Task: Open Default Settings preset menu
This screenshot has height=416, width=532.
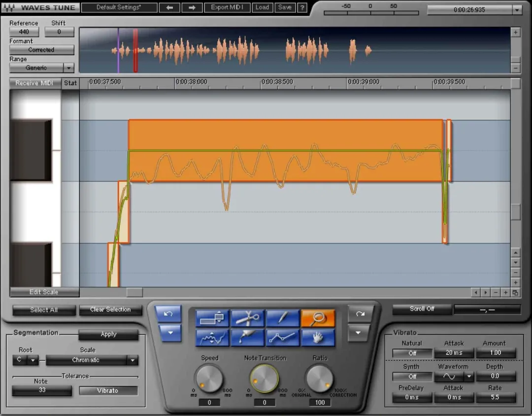Action: [119, 7]
